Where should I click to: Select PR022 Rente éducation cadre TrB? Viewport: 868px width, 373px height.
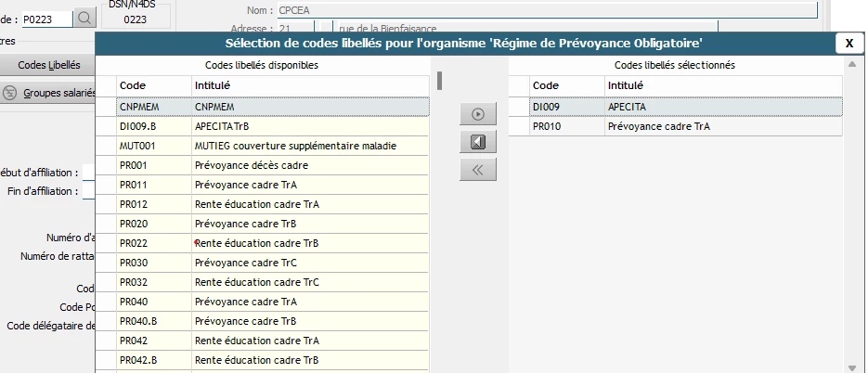point(273,243)
